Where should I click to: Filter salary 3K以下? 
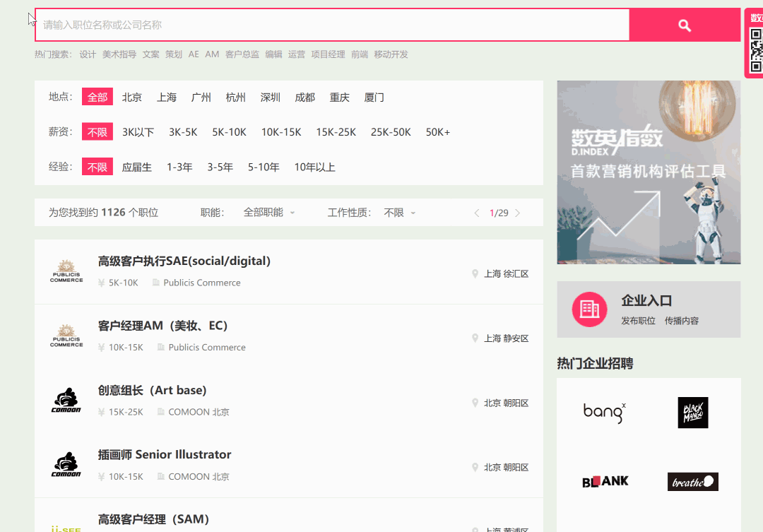pyautogui.click(x=138, y=132)
